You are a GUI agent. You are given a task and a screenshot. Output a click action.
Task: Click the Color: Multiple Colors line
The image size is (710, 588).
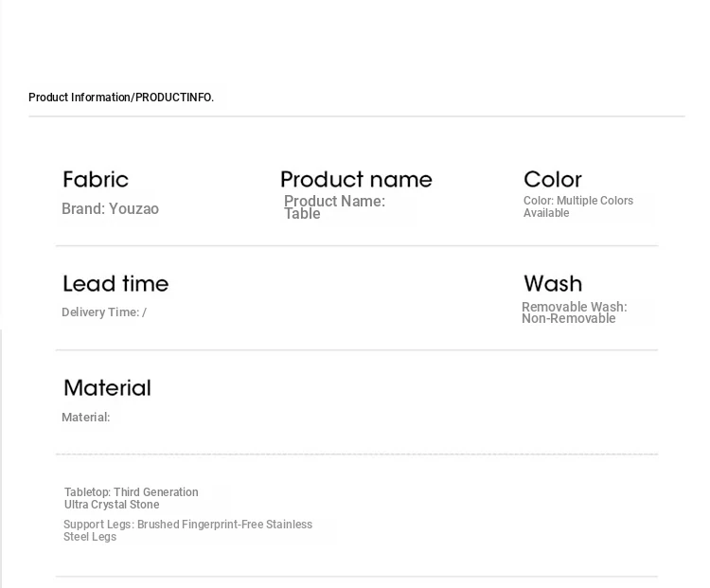click(x=578, y=201)
